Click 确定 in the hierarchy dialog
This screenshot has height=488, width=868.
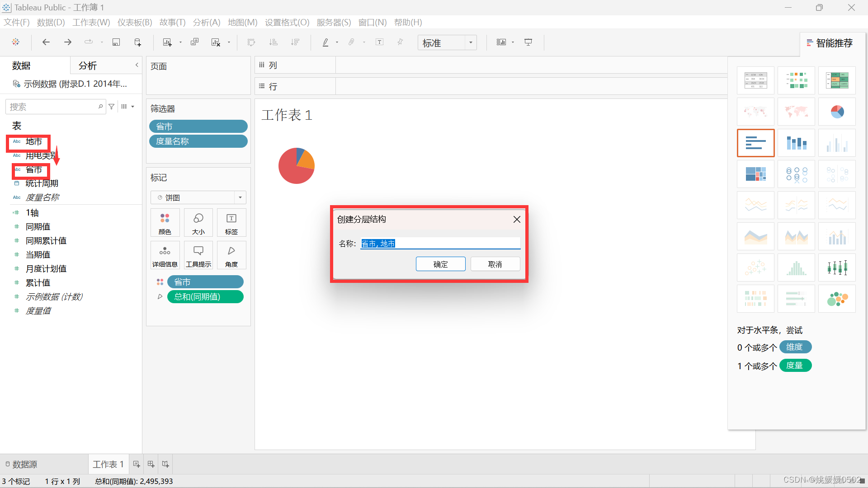[440, 264]
